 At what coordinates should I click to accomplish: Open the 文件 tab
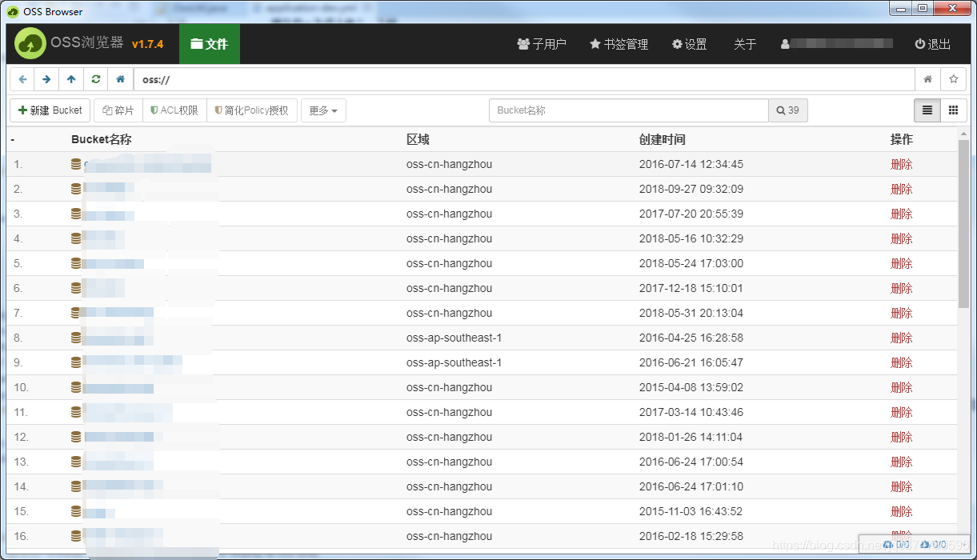[x=210, y=44]
